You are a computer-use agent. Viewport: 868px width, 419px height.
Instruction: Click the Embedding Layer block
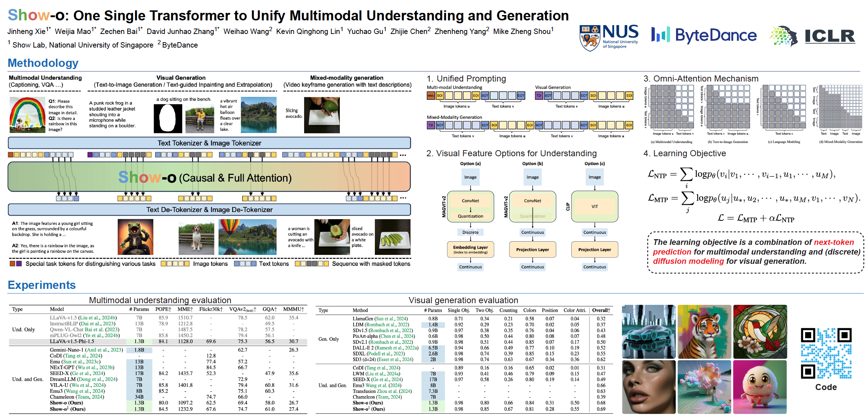[470, 250]
